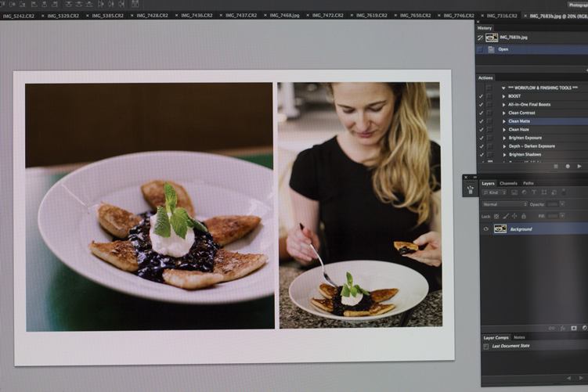The height and width of the screenshot is (392, 588).
Task: Filter layers by shape layers icon
Action: [x=543, y=192]
